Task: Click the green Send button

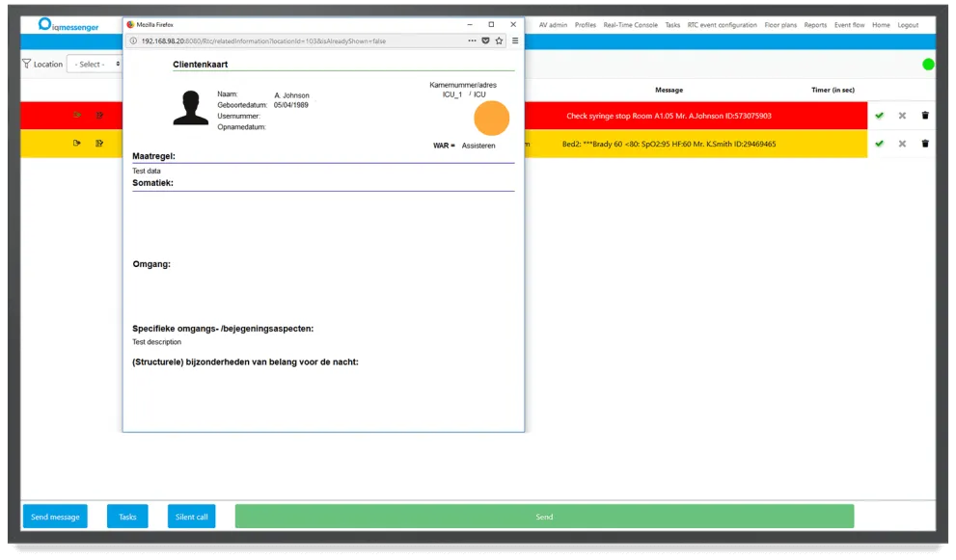Action: tap(544, 517)
